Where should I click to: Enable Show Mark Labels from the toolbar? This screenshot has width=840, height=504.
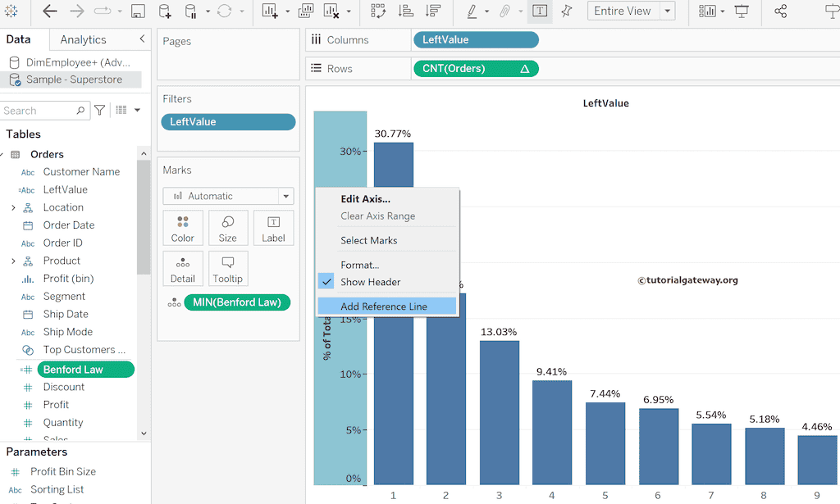pyautogui.click(x=539, y=11)
